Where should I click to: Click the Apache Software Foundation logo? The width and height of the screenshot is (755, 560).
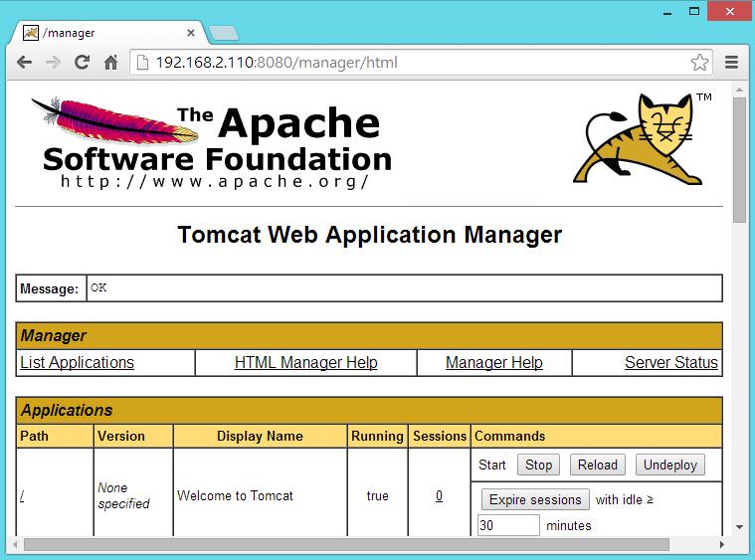(x=212, y=142)
